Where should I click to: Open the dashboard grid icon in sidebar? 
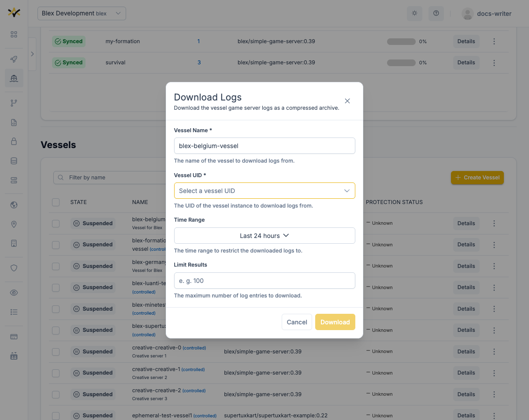[14, 34]
